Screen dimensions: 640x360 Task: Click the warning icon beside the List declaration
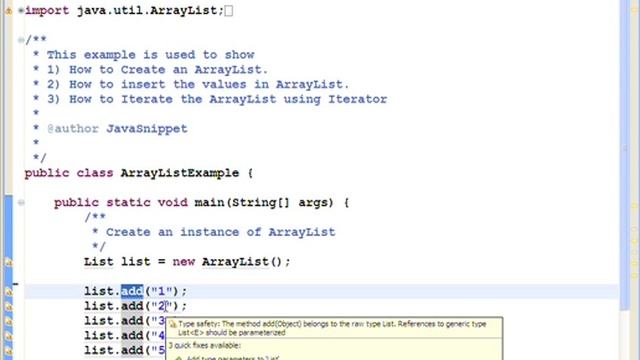[x=9, y=262]
